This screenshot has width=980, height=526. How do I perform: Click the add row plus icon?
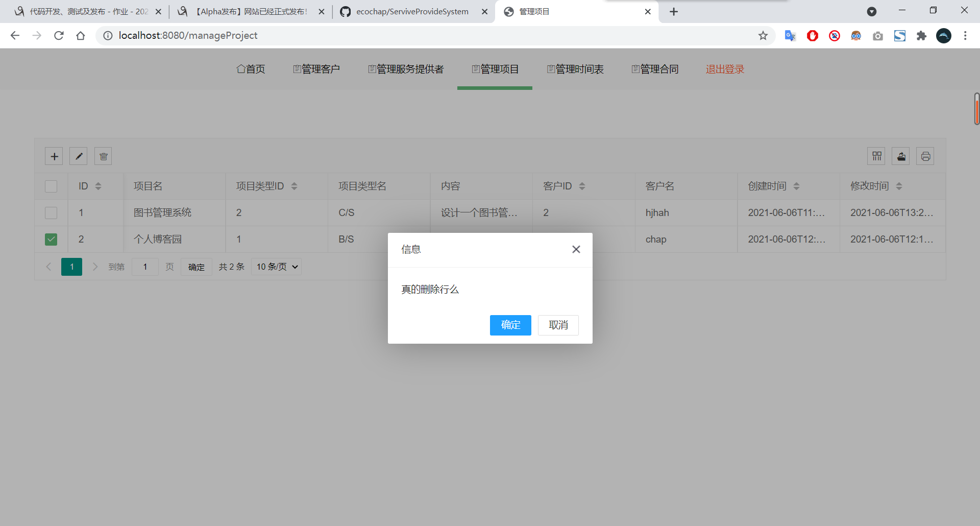54,156
